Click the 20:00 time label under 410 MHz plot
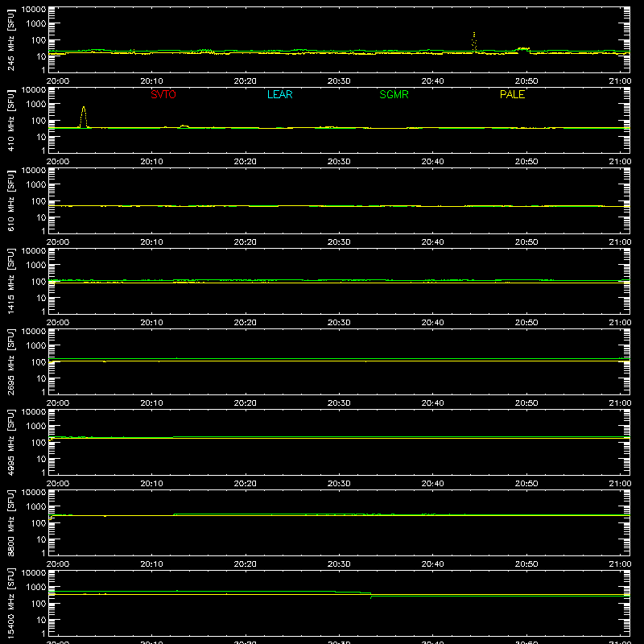 click(58, 162)
